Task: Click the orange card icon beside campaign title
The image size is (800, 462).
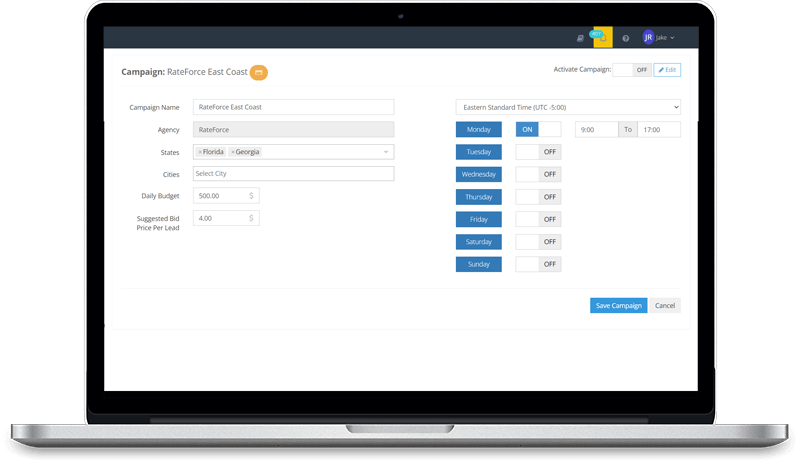Action: (x=259, y=72)
